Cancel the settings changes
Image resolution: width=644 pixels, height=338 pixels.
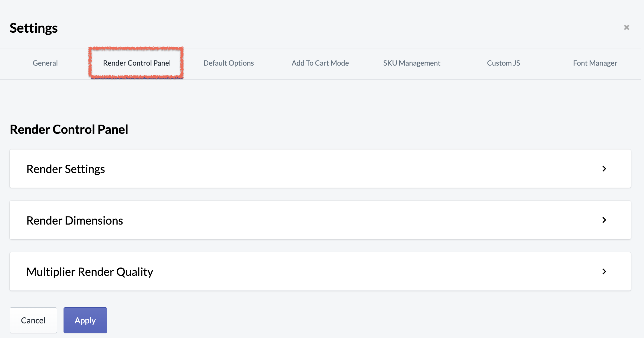(33, 320)
